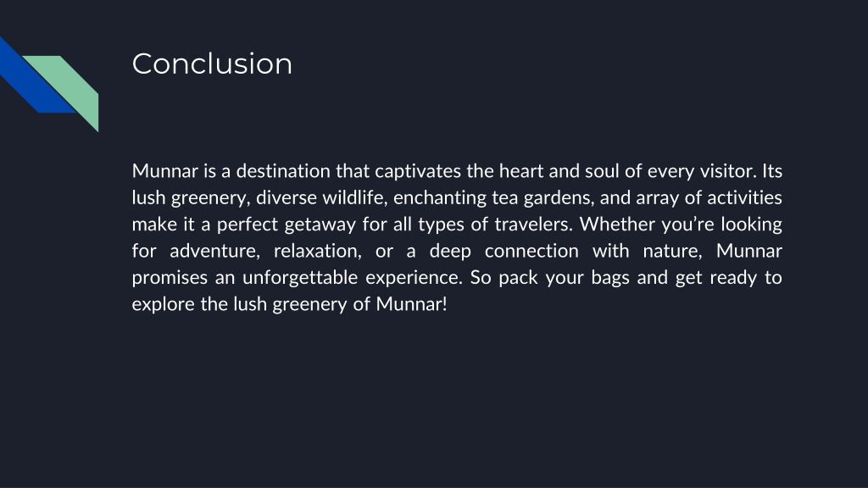Place cursor on the word "captivates"
Image resolution: width=868 pixels, height=488 pixels.
417,171
